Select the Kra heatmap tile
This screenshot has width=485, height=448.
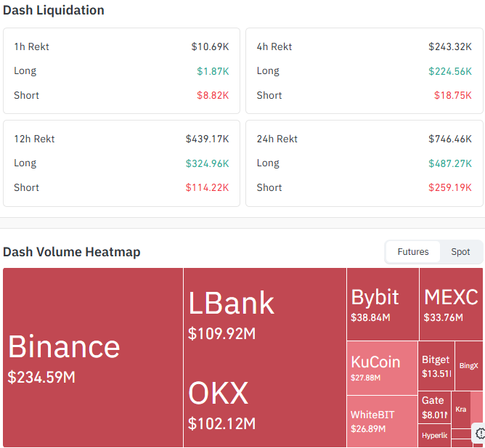(461, 410)
